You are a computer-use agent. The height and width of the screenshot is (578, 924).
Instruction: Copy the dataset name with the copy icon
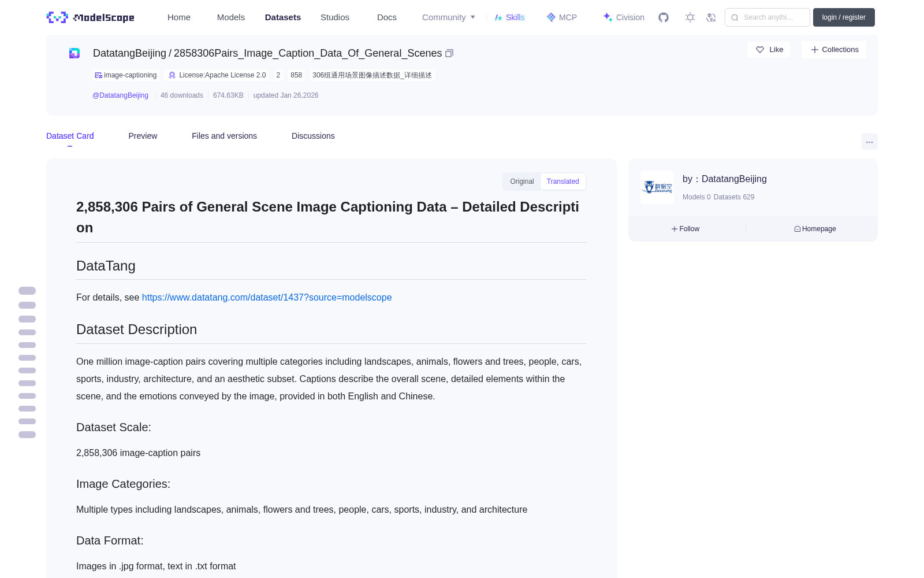click(x=449, y=53)
